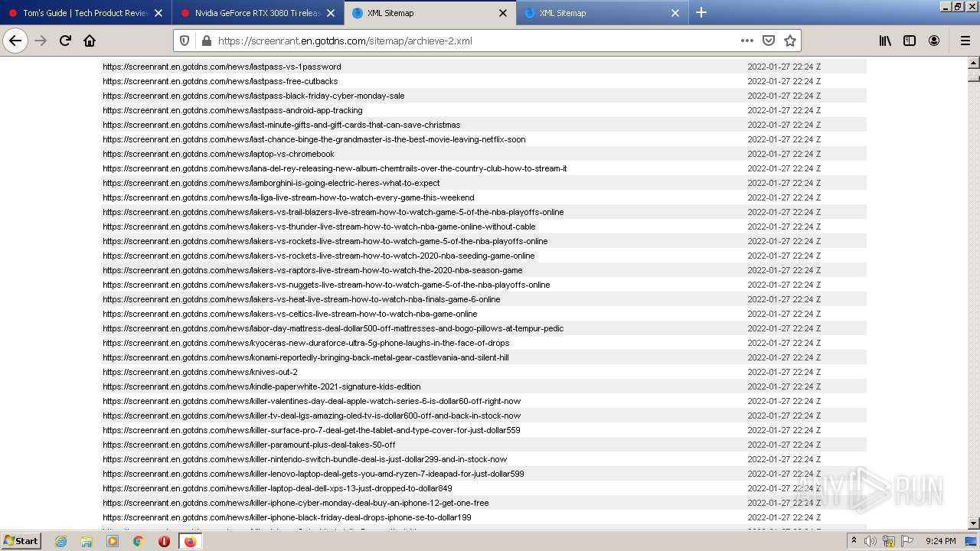Open the lastpass-free-cutbacks link

pos(220,81)
